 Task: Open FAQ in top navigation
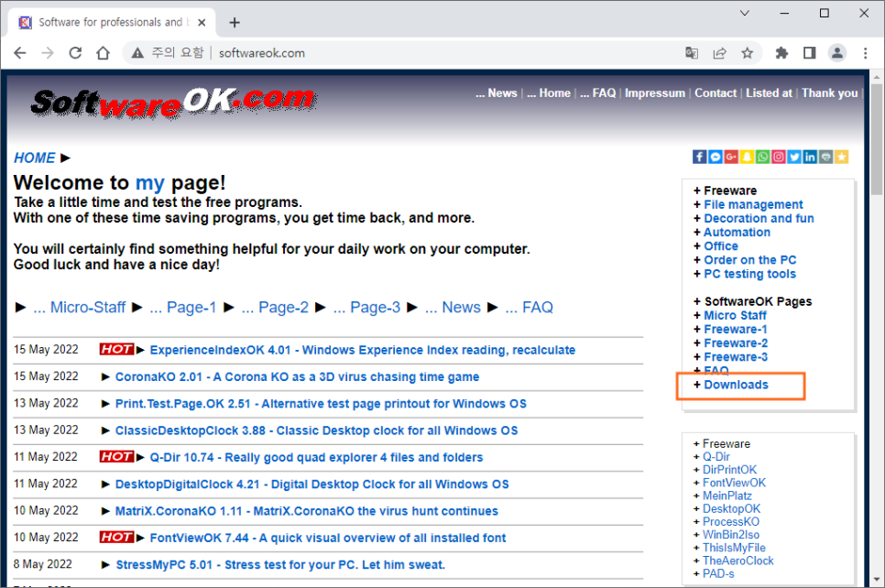coord(597,93)
